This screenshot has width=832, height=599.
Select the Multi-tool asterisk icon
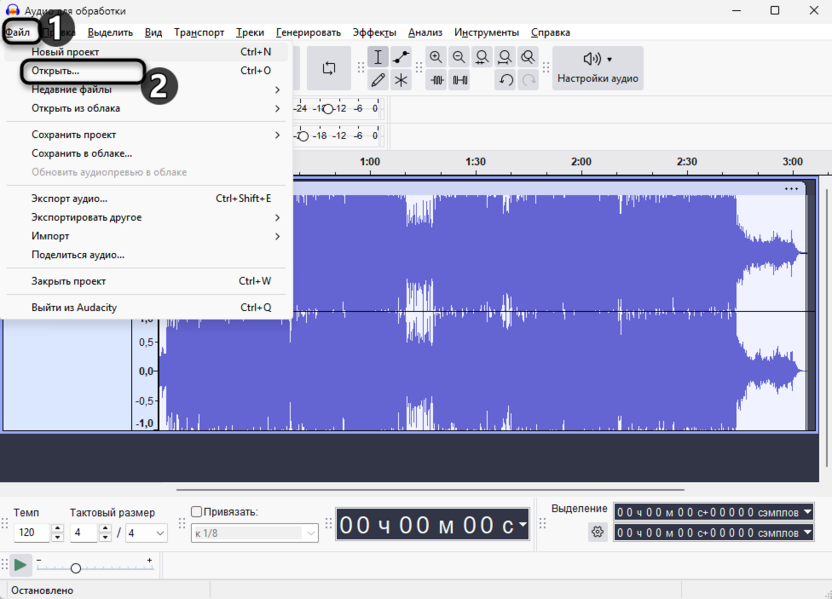[x=401, y=80]
